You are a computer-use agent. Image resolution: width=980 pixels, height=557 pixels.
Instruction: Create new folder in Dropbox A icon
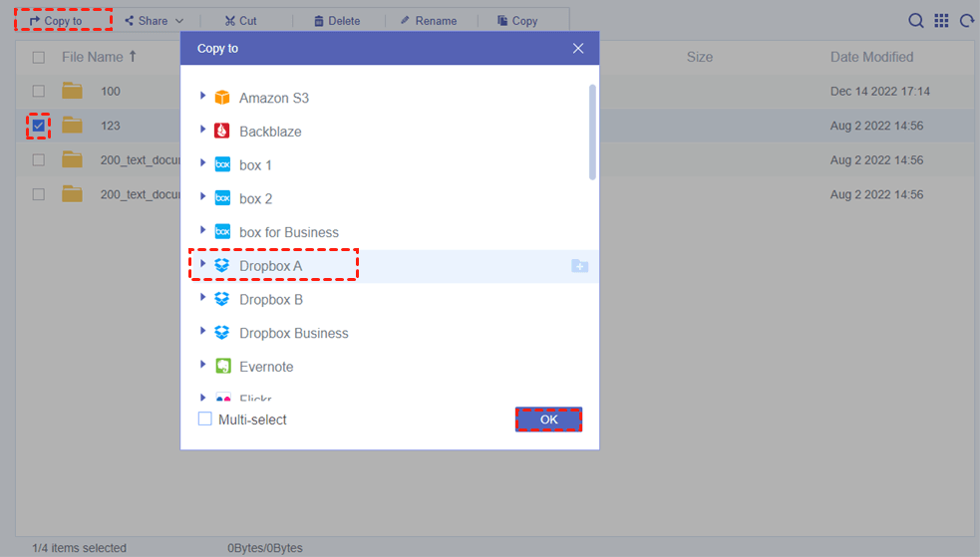(x=580, y=266)
